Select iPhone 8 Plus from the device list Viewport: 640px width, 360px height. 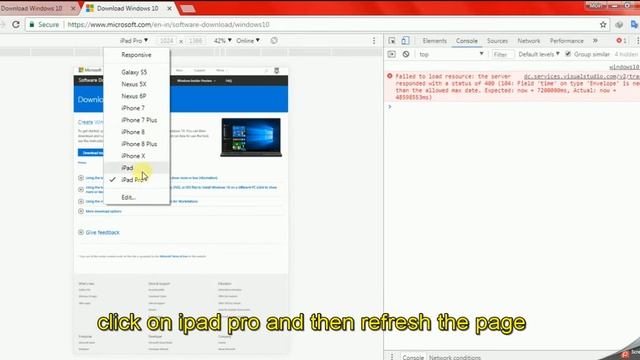click(x=137, y=144)
